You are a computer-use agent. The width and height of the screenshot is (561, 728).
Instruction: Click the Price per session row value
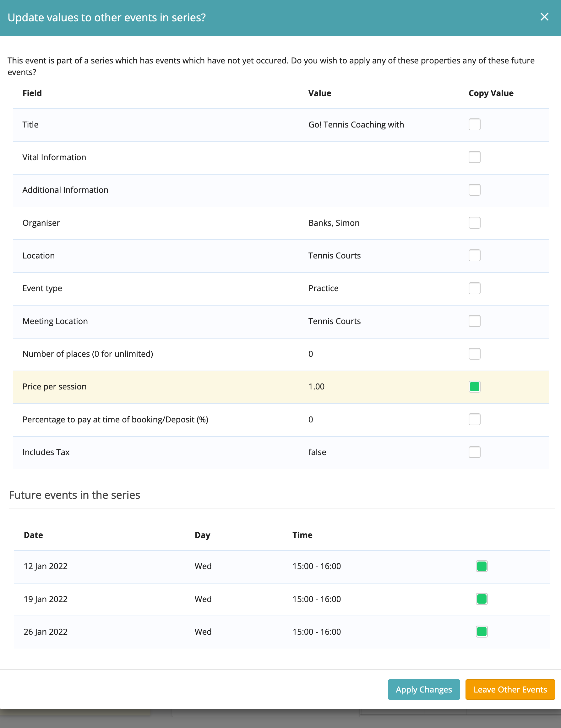(316, 387)
